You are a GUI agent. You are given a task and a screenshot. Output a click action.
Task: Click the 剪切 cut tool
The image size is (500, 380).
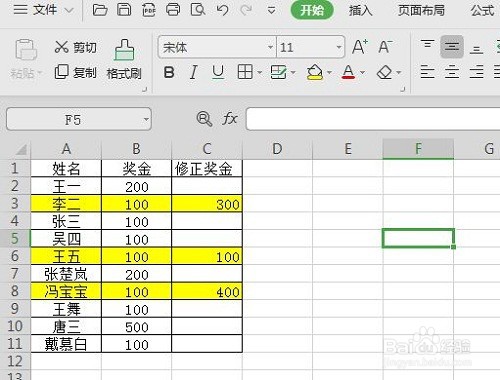tap(75, 47)
